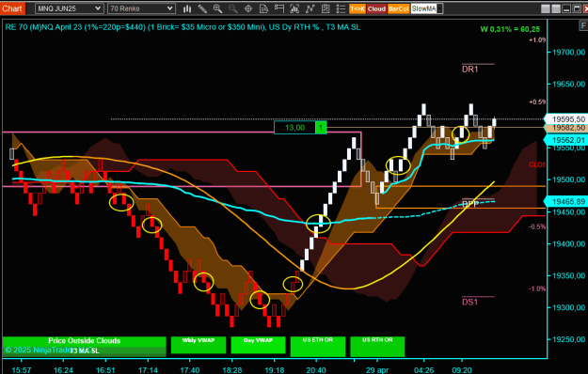Open the Indicators line-graph icon
Viewport: 588px width, 374px height.
point(310,8)
